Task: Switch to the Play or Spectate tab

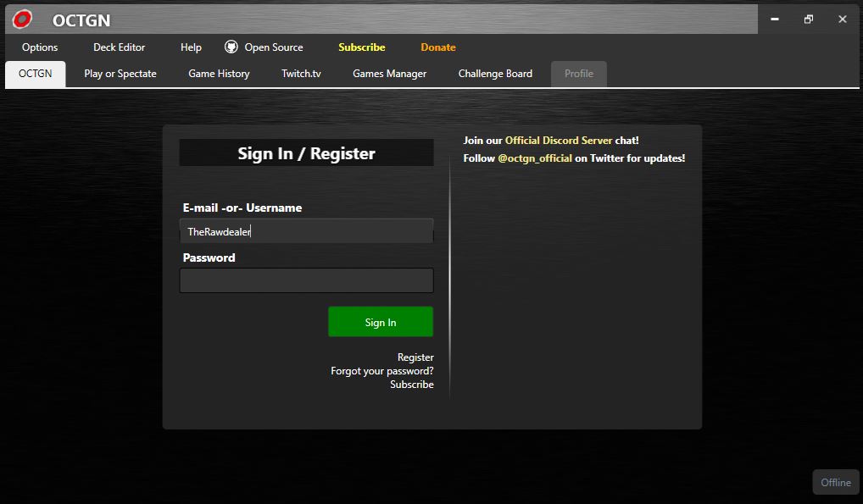Action: 120,74
